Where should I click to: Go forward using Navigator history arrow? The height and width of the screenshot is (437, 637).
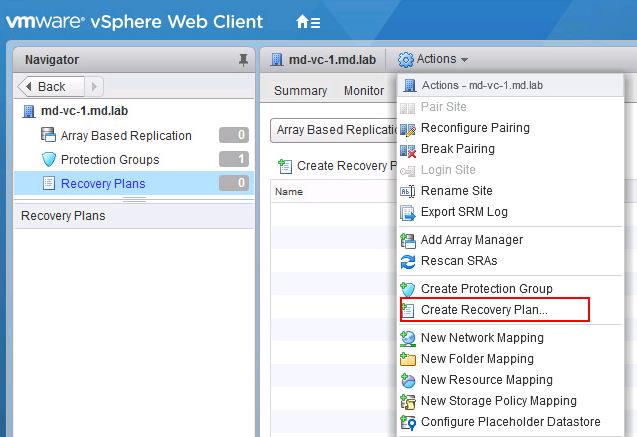pyautogui.click(x=94, y=87)
